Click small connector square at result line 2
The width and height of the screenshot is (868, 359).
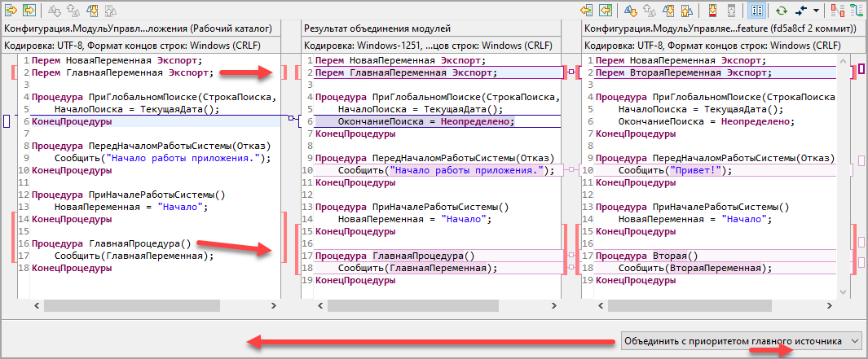tap(571, 72)
